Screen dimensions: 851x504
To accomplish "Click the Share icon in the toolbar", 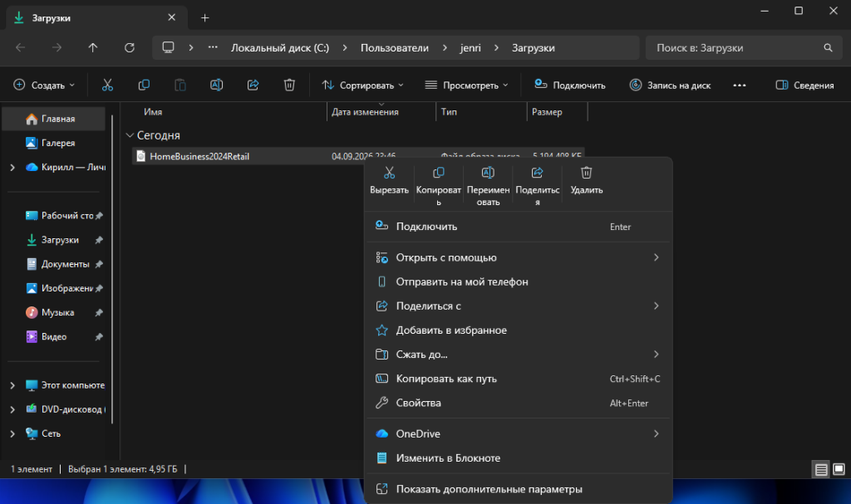I will (253, 86).
